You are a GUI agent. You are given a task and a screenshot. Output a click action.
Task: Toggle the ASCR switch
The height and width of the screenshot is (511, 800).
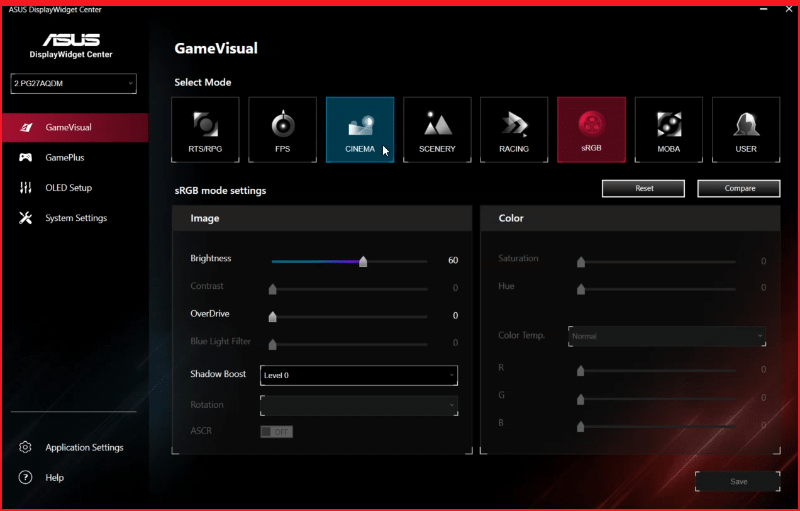pyautogui.click(x=276, y=432)
